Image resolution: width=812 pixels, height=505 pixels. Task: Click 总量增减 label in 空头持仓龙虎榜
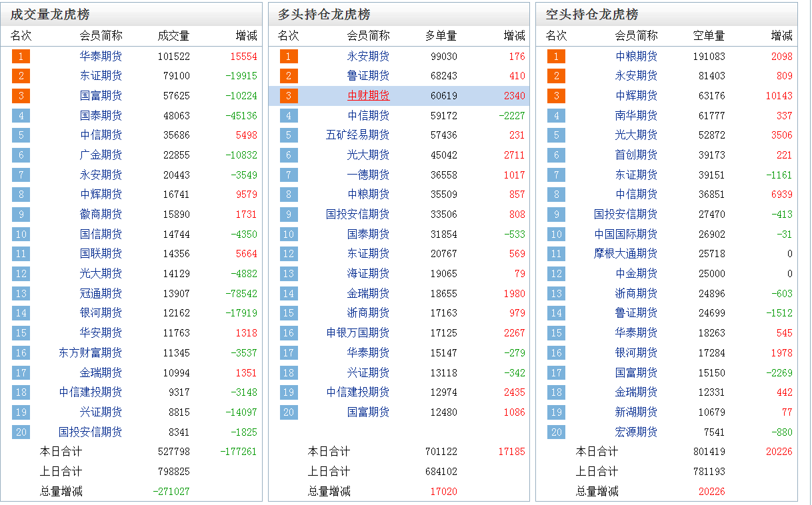pos(597,492)
